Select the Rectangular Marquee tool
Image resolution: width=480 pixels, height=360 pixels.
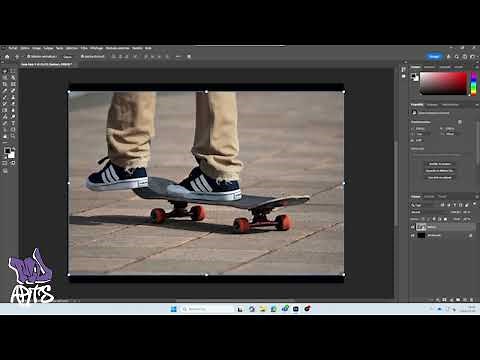point(13,71)
